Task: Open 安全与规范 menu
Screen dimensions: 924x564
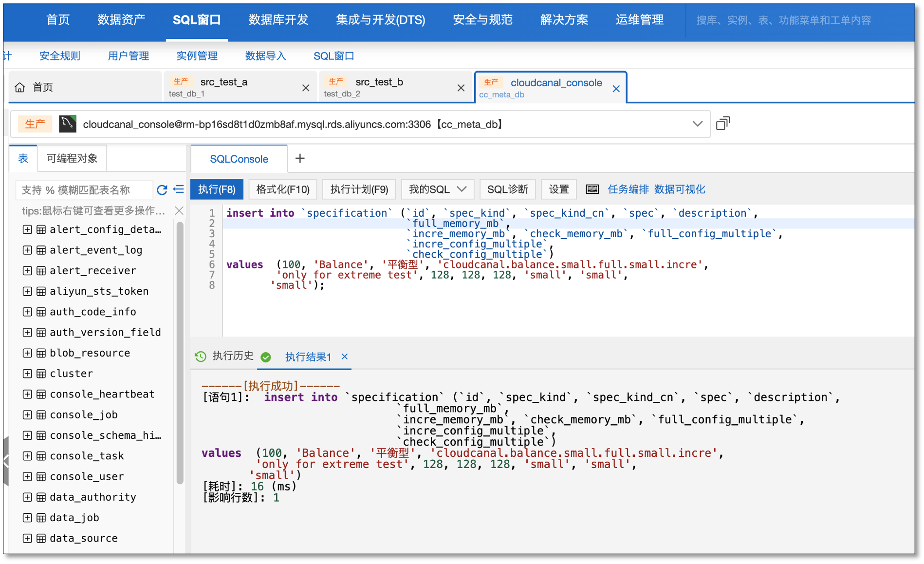Action: click(482, 19)
